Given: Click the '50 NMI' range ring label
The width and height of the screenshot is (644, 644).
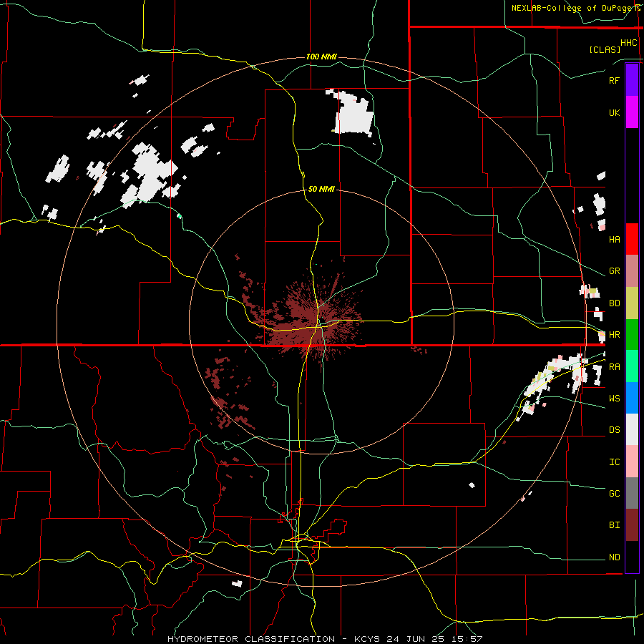Looking at the screenshot, I should pos(321,189).
